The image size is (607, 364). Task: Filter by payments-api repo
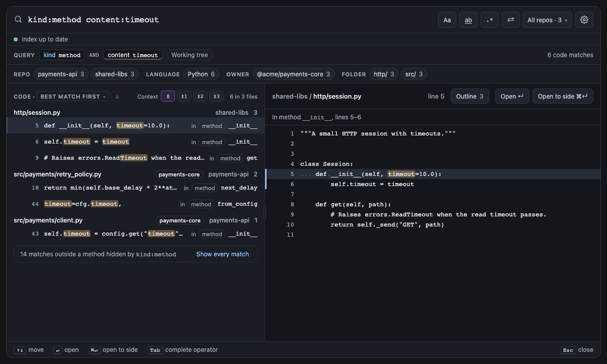click(61, 74)
